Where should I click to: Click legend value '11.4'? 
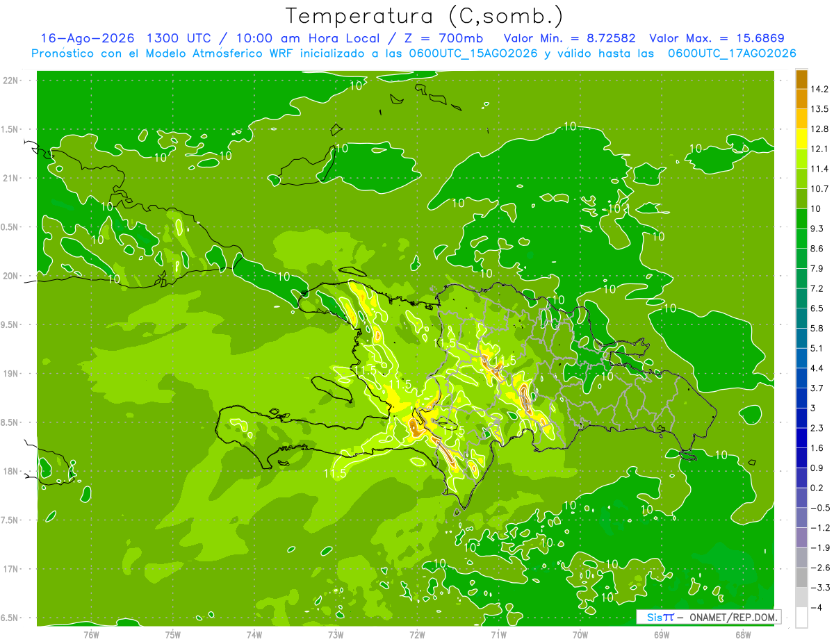(819, 169)
